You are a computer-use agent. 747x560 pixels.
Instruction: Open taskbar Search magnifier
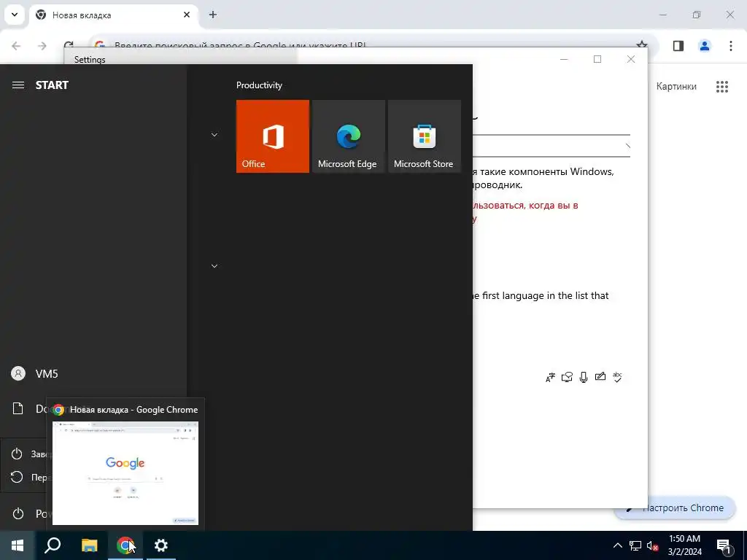click(53, 545)
